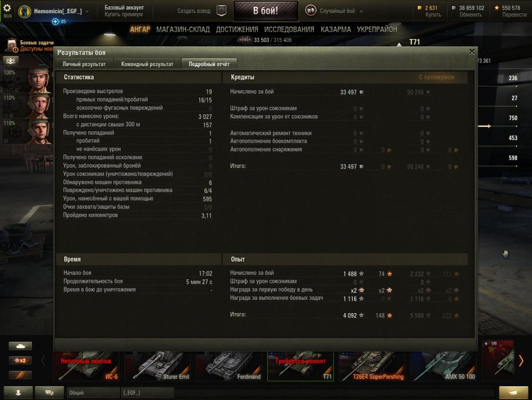
Task: Click the Итого experience 4 092 value
Action: click(x=350, y=316)
